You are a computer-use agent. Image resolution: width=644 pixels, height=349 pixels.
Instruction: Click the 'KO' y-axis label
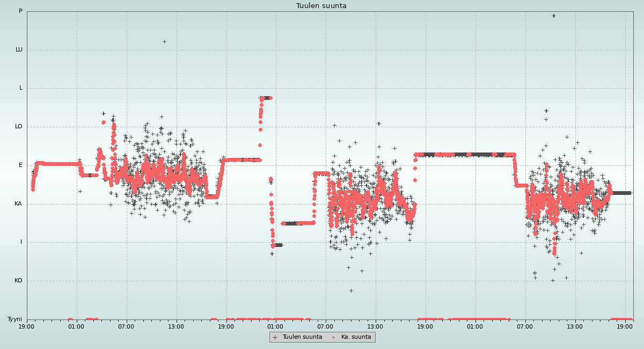(x=18, y=281)
